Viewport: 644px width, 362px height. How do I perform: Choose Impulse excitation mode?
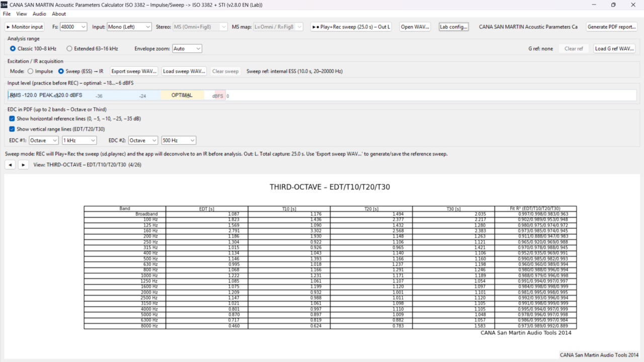(31, 71)
